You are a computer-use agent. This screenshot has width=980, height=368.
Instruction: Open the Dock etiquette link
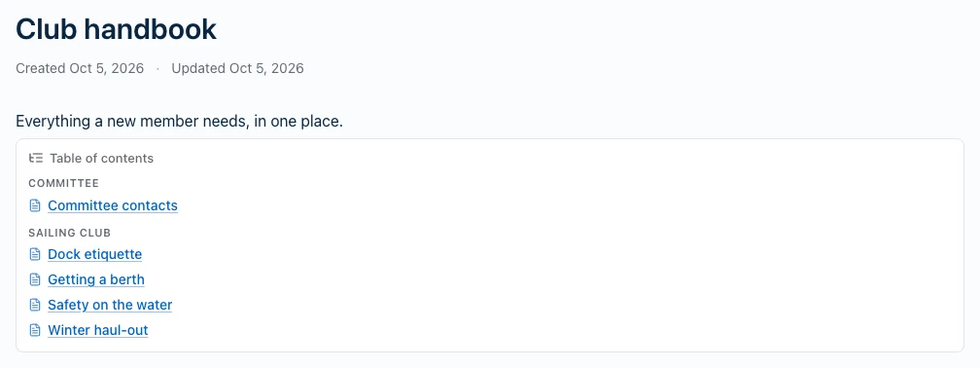click(95, 255)
